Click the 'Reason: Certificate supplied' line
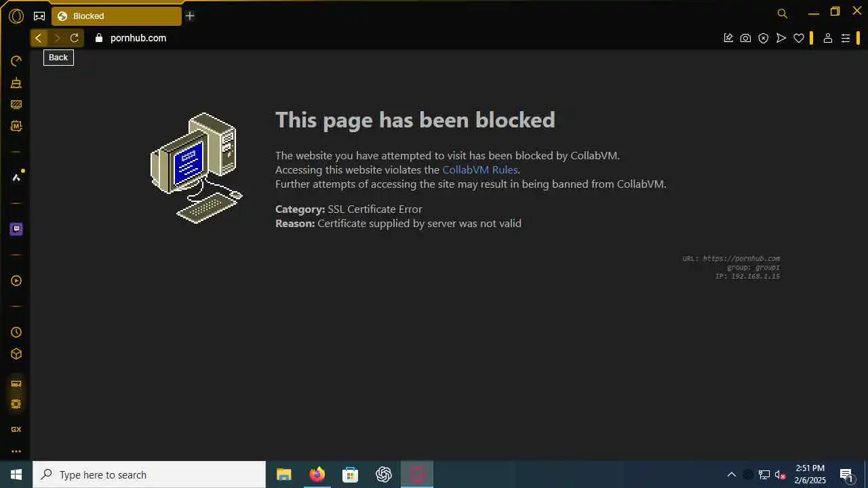Viewport: 868px width, 488px height. (398, 223)
